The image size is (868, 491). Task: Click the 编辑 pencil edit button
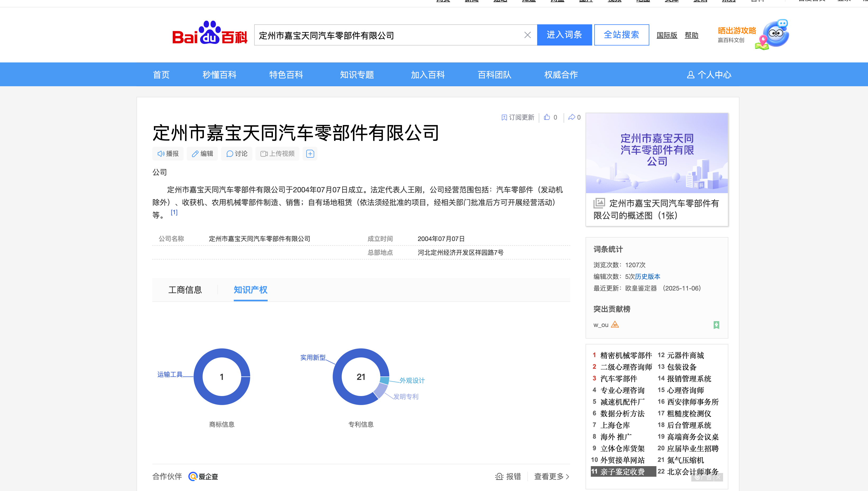point(202,154)
